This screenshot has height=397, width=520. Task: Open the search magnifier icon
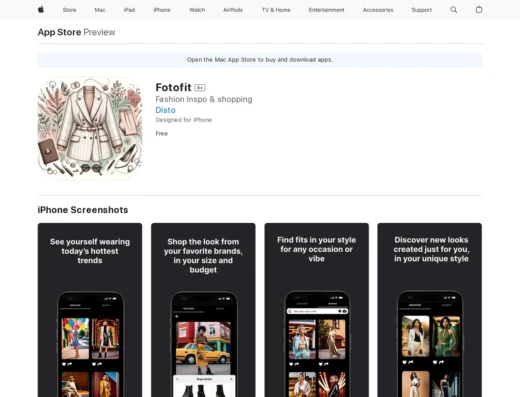pos(454,10)
